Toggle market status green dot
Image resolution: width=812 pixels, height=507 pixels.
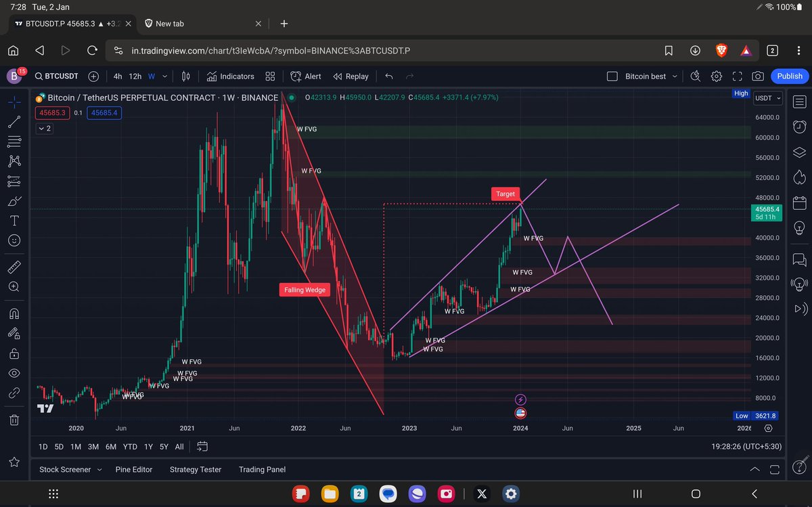tap(291, 97)
